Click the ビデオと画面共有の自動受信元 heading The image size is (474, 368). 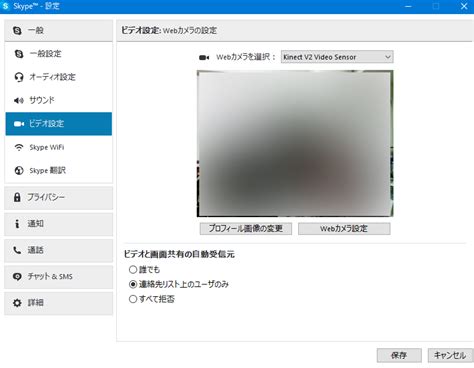coord(179,254)
